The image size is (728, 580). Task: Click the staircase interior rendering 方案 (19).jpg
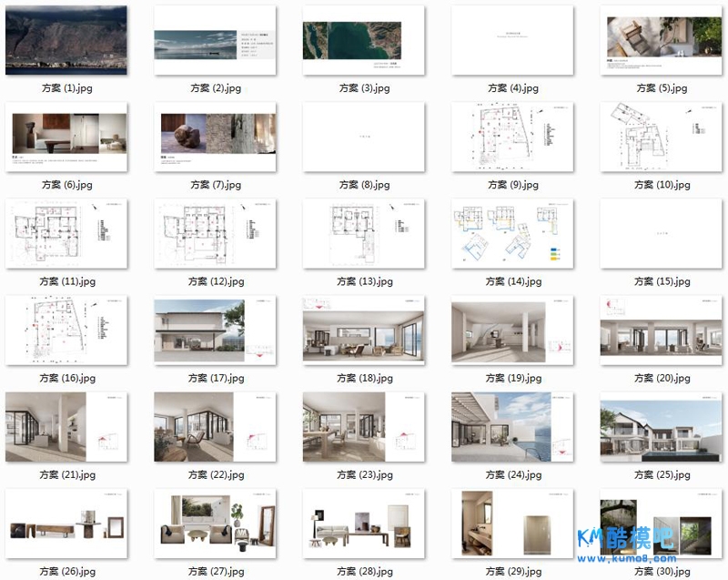(x=512, y=331)
